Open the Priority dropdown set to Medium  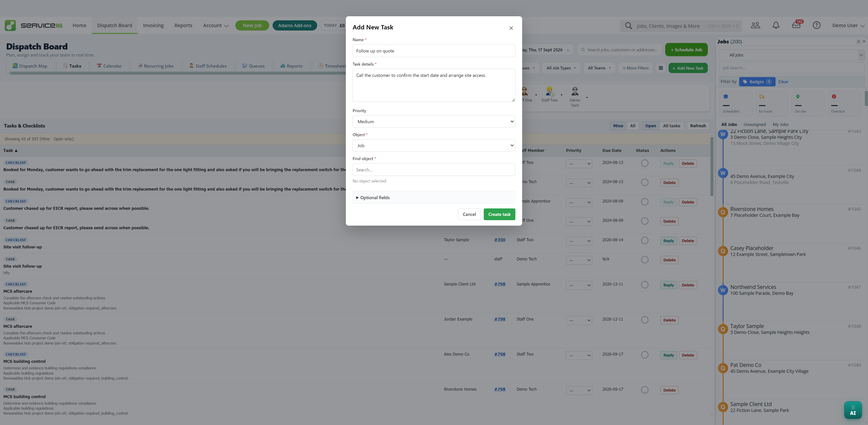[434, 122]
